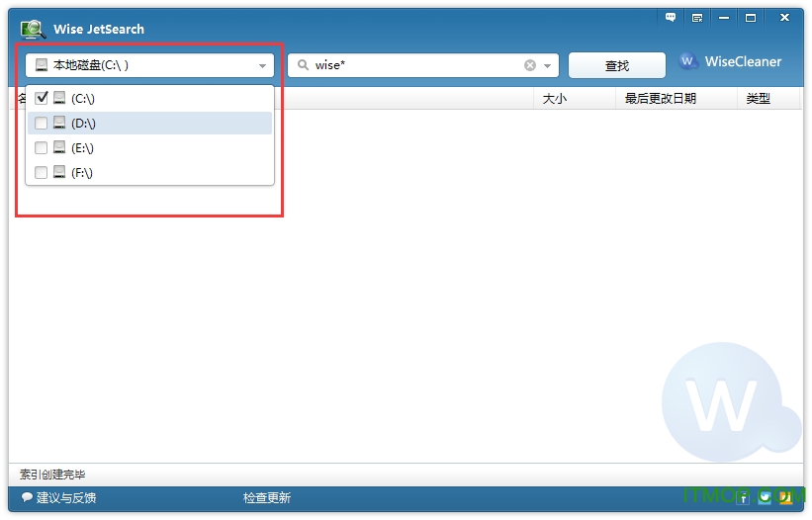Click the magnifier icon in search field

[x=302, y=65]
